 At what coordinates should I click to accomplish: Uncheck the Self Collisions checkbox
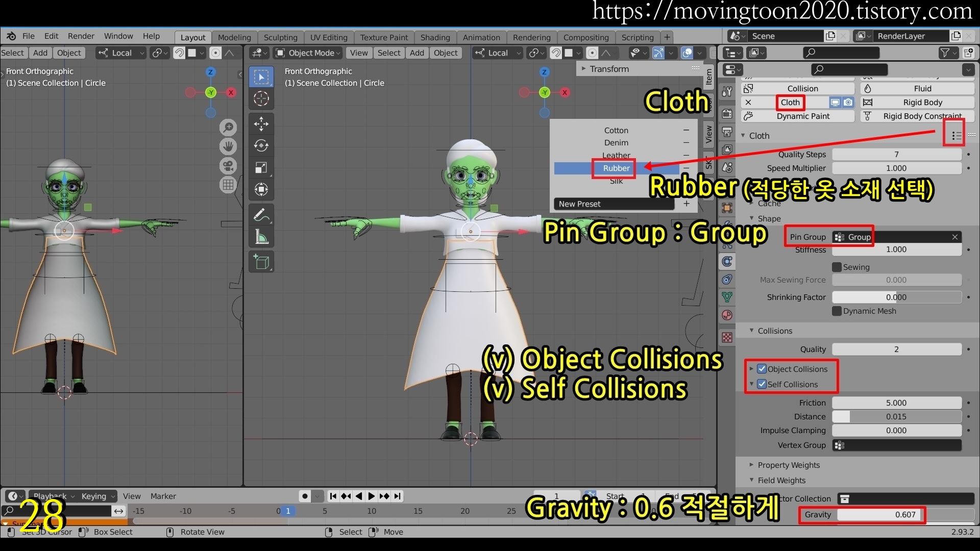pyautogui.click(x=762, y=384)
